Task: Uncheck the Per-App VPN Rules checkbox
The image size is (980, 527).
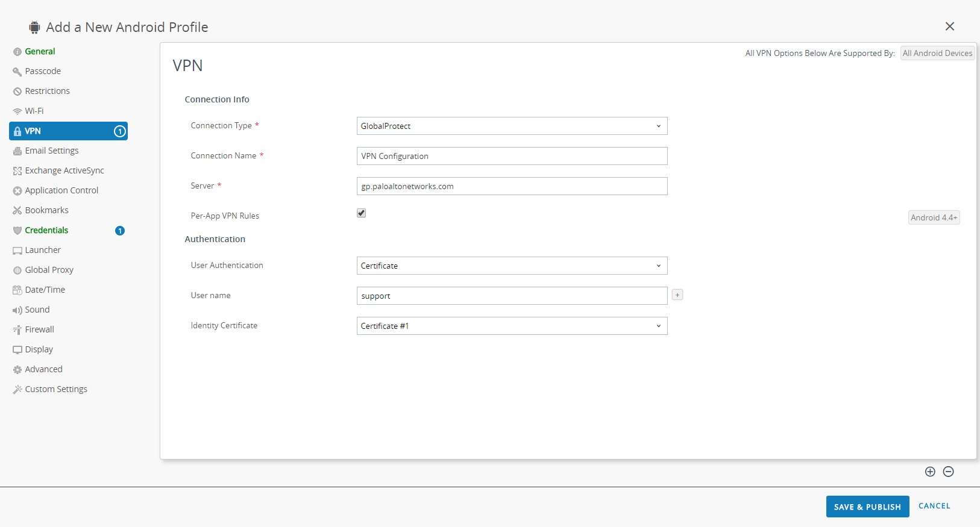Action: coord(362,213)
